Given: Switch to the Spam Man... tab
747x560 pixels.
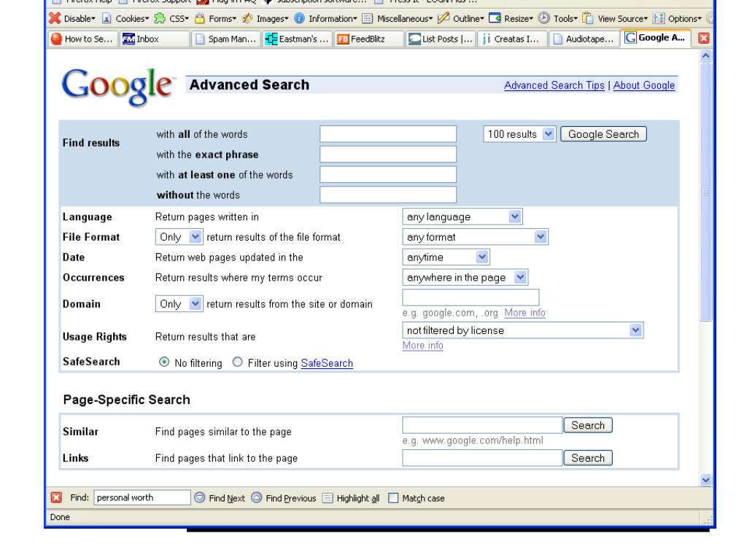Looking at the screenshot, I should tap(226, 39).
